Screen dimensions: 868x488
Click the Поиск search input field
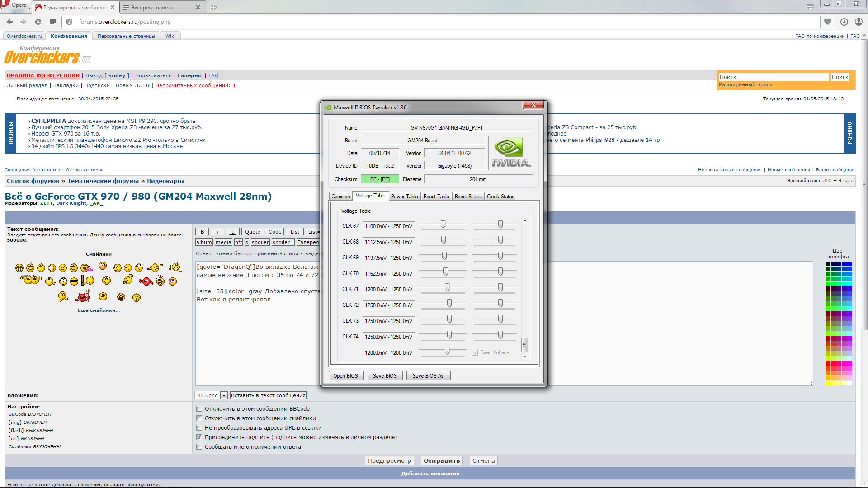point(773,77)
